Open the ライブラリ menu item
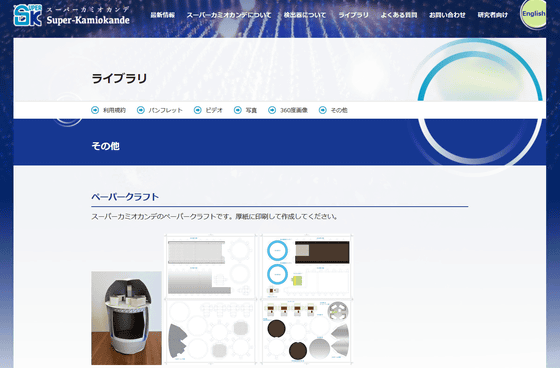560x368 pixels. (x=353, y=15)
